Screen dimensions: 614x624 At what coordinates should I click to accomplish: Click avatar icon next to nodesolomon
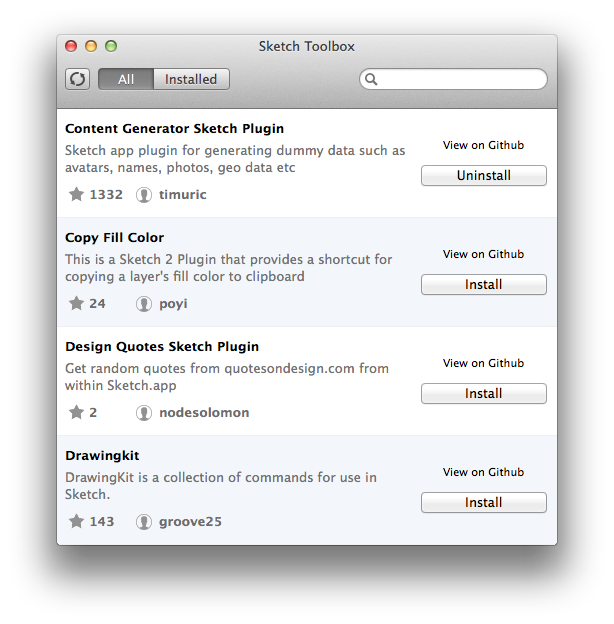144,413
